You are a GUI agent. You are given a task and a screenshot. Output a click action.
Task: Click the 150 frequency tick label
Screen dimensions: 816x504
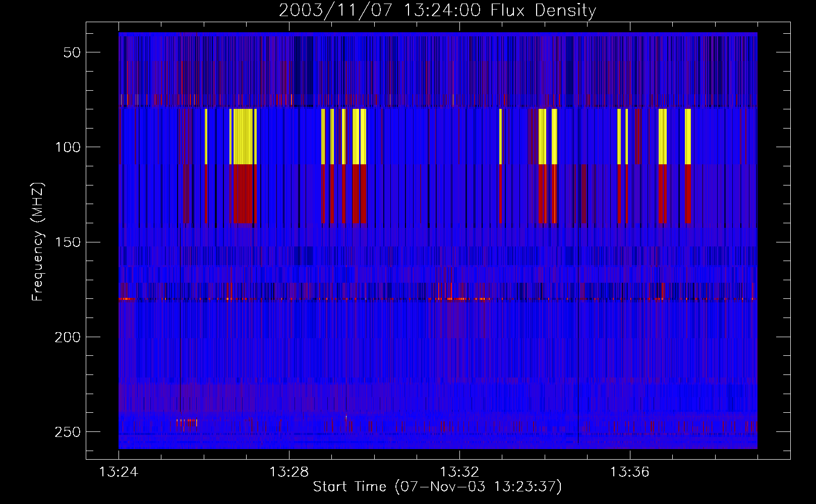pyautogui.click(x=68, y=242)
